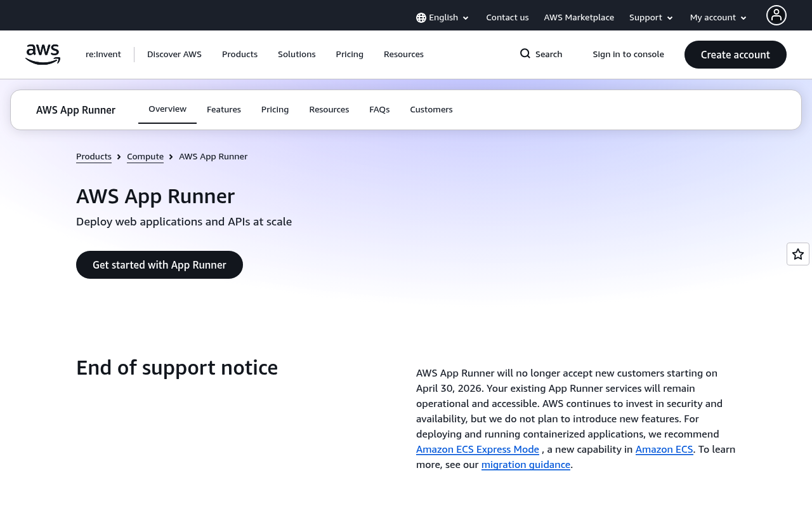The image size is (812, 508).
Task: Switch to the App Runner Pricing tab
Action: (275, 109)
